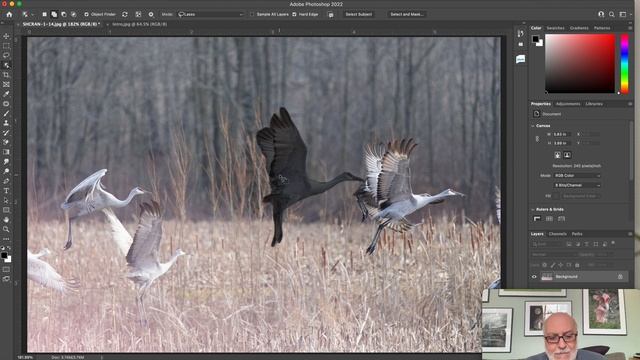Toggle Hard Edge checkbox
Viewport: 640px width, 360px height.
tap(294, 14)
